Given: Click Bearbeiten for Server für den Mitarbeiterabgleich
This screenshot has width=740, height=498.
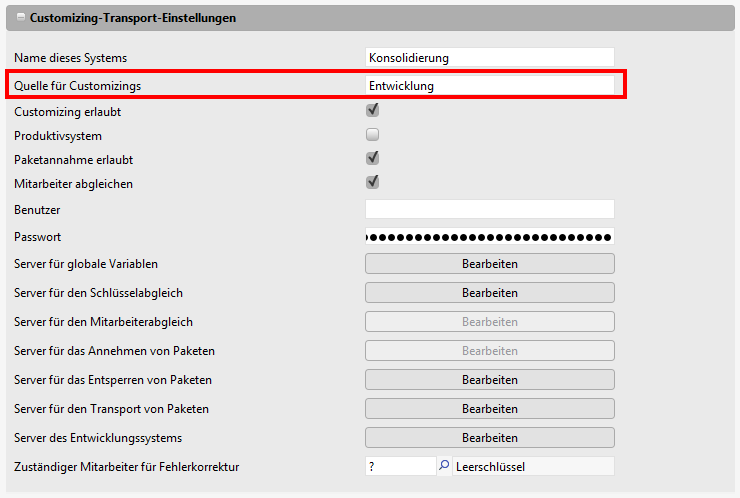Looking at the screenshot, I should pyautogui.click(x=489, y=322).
